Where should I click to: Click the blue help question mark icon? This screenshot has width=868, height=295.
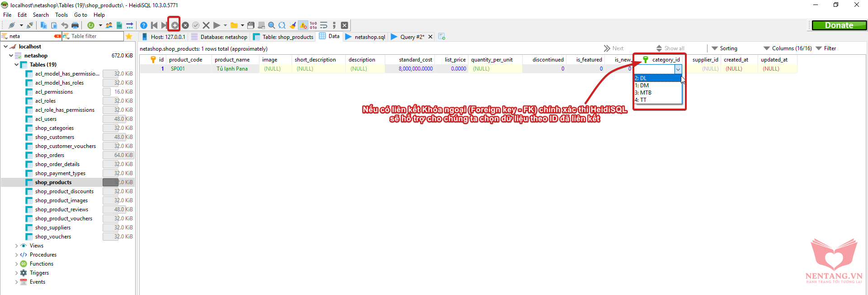(143, 25)
